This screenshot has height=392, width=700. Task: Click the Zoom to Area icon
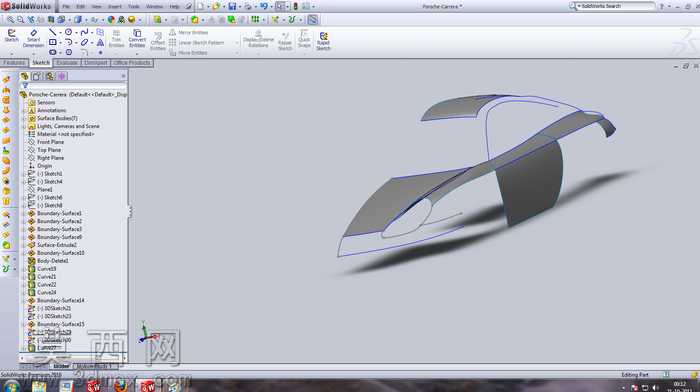click(x=21, y=20)
